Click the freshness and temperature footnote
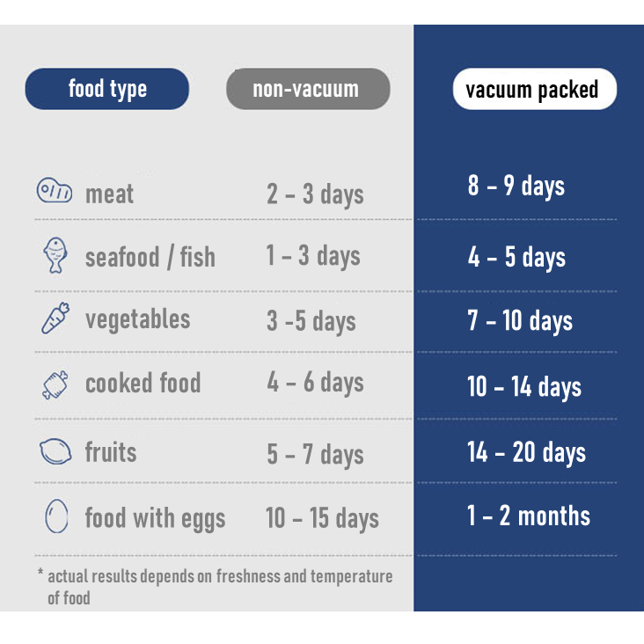This screenshot has height=644, width=644. (x=216, y=586)
